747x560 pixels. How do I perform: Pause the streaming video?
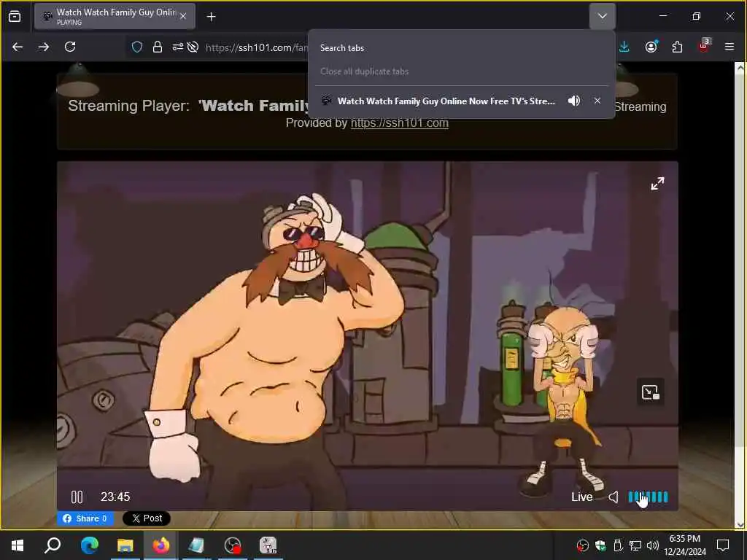pyautogui.click(x=77, y=497)
